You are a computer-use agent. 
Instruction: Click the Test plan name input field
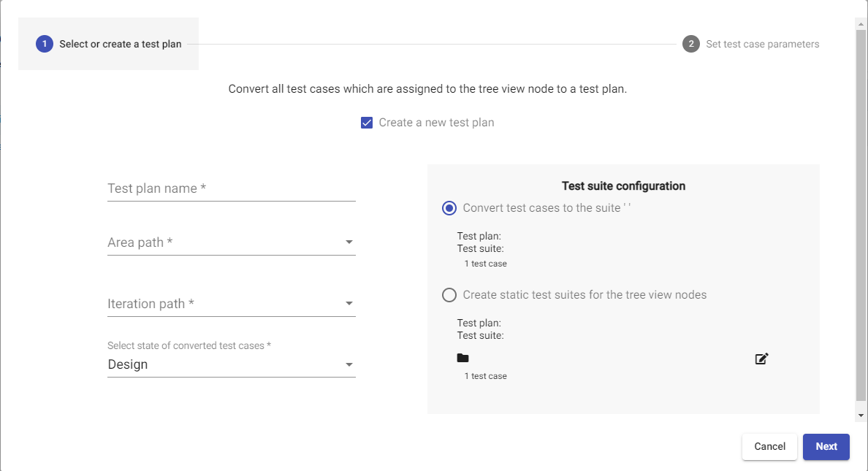pyautogui.click(x=231, y=188)
